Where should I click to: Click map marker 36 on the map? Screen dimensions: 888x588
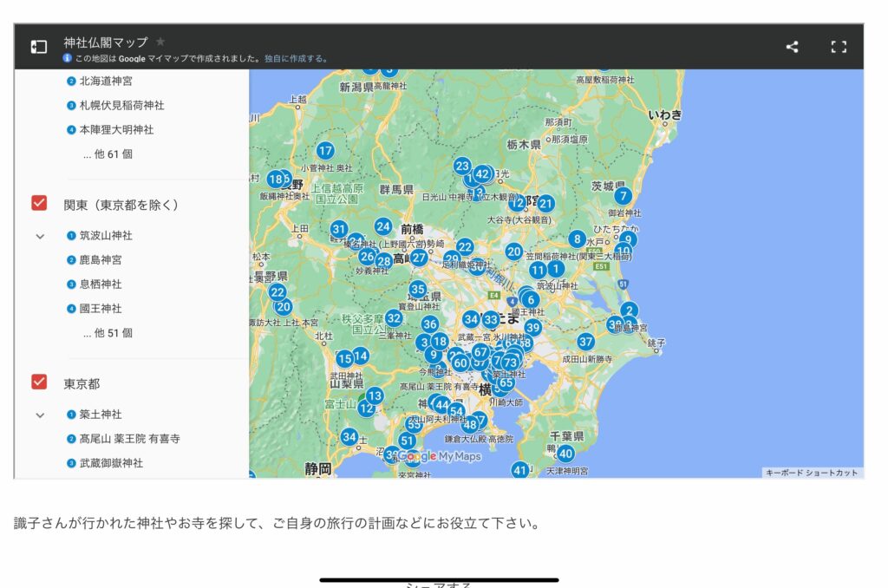(430, 324)
